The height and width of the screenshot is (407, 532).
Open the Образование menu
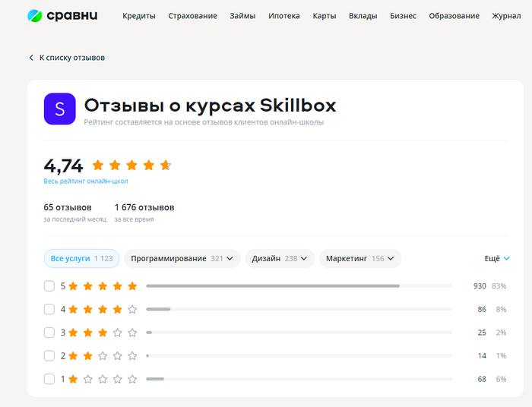pos(454,16)
